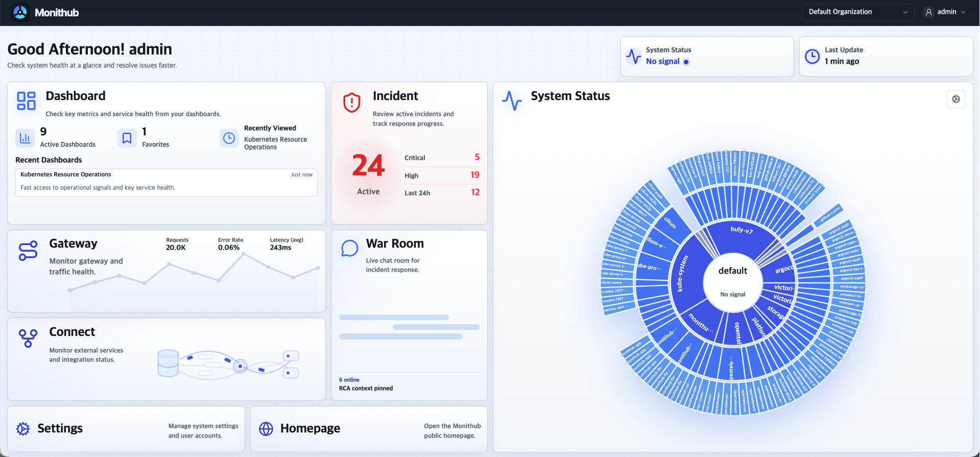Click the Active Dashboards bar chart icon

click(25, 138)
